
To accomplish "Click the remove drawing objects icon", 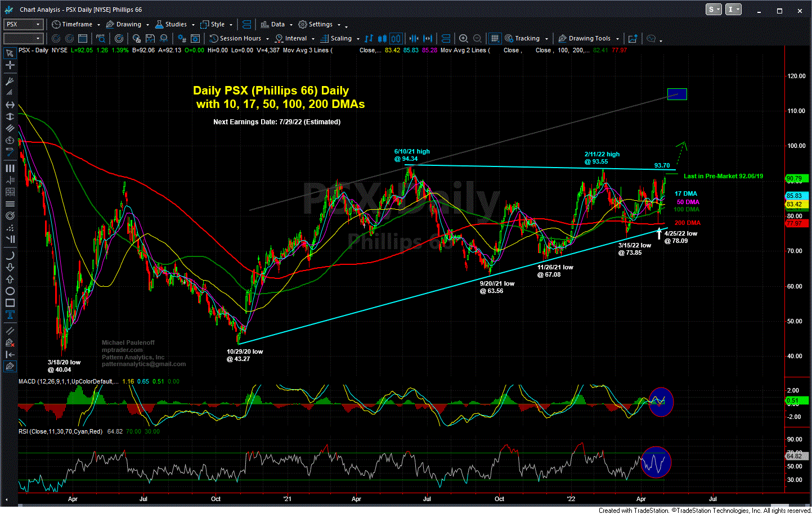I will pyautogui.click(x=10, y=342).
